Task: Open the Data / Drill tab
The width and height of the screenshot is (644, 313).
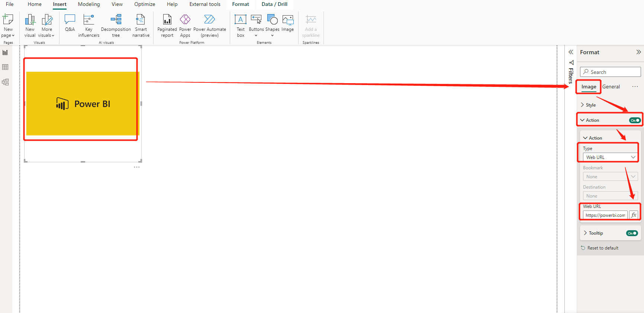Action: 274,4
